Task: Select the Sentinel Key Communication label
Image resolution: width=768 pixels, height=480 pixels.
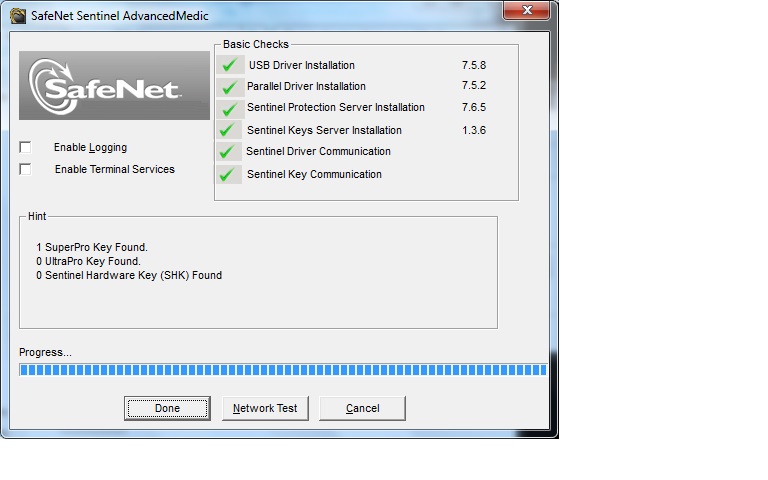Action: pos(314,174)
